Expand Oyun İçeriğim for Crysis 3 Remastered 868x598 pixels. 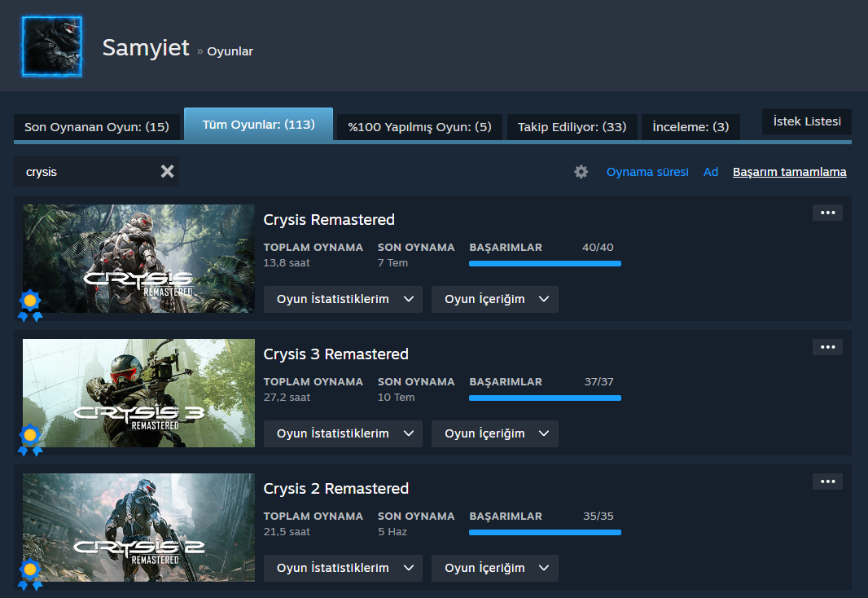[x=495, y=433]
